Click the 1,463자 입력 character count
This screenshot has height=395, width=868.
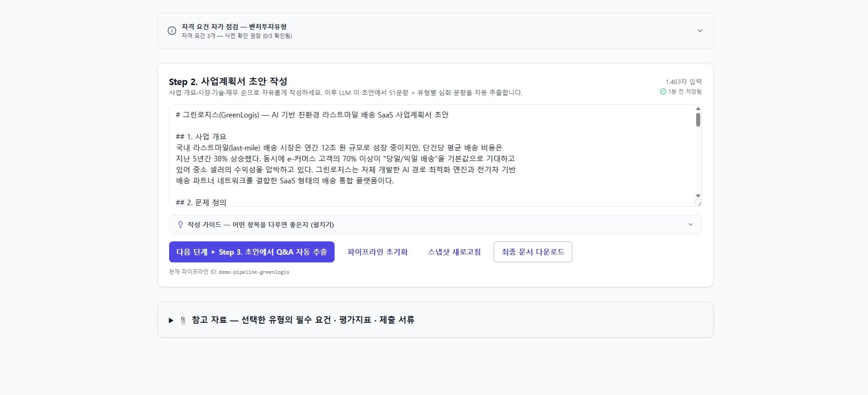(683, 81)
